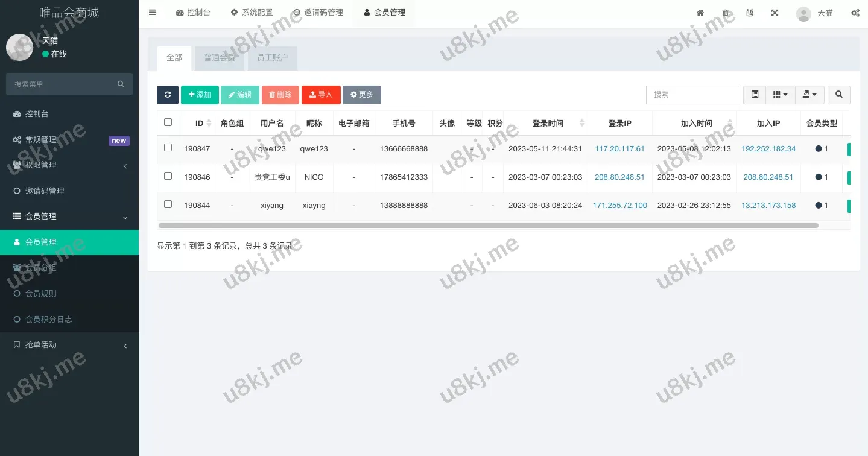Open the column visibility grid dropdown
The height and width of the screenshot is (456, 868).
pos(780,95)
